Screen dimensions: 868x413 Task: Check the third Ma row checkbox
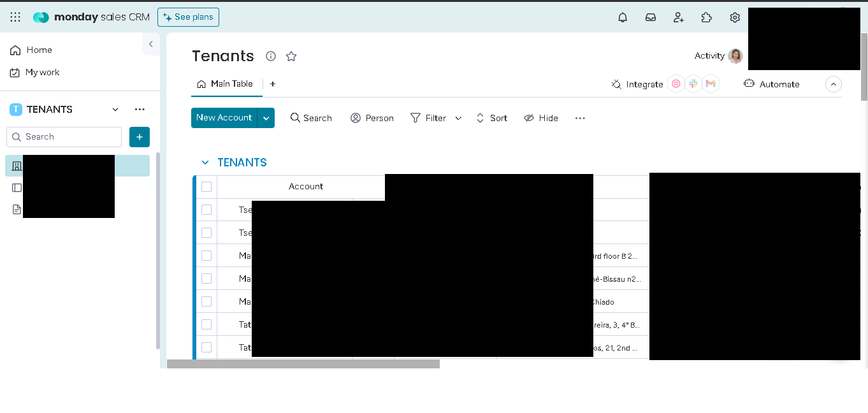point(206,301)
